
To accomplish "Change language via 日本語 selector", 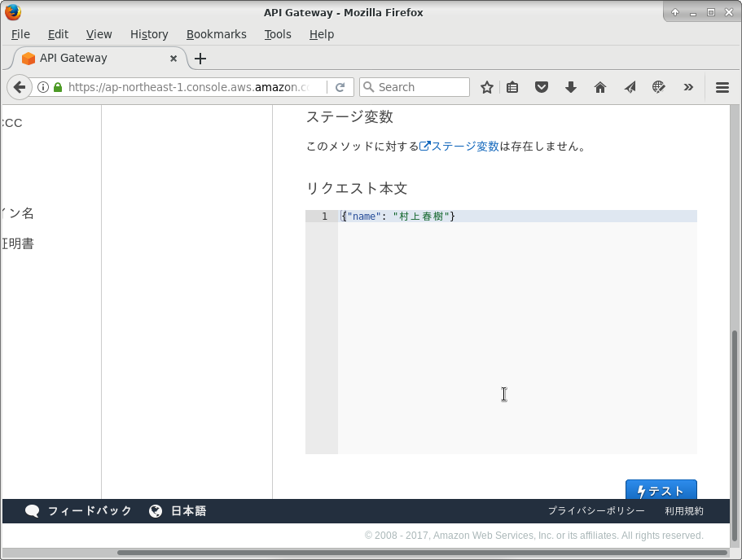I will tap(188, 511).
